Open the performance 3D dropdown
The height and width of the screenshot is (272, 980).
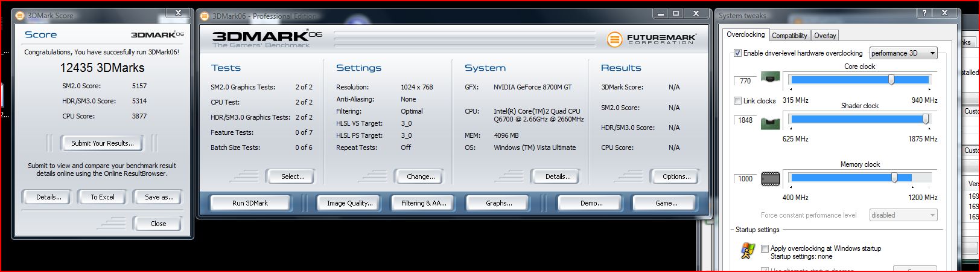tap(903, 53)
